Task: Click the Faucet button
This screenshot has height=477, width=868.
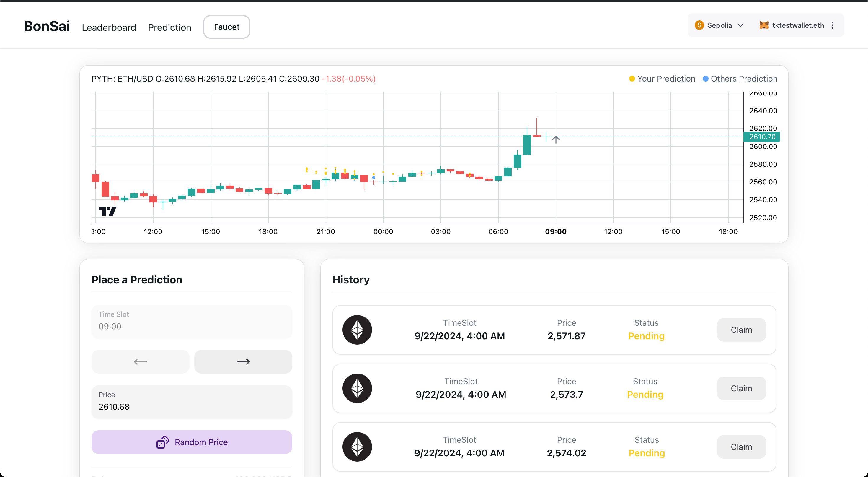Action: pos(226,27)
